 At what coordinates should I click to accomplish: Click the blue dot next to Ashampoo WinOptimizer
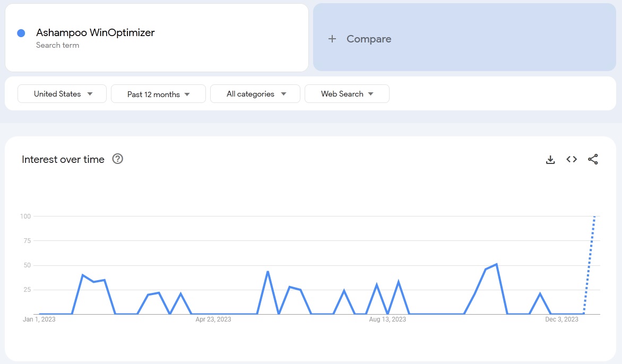coord(21,33)
